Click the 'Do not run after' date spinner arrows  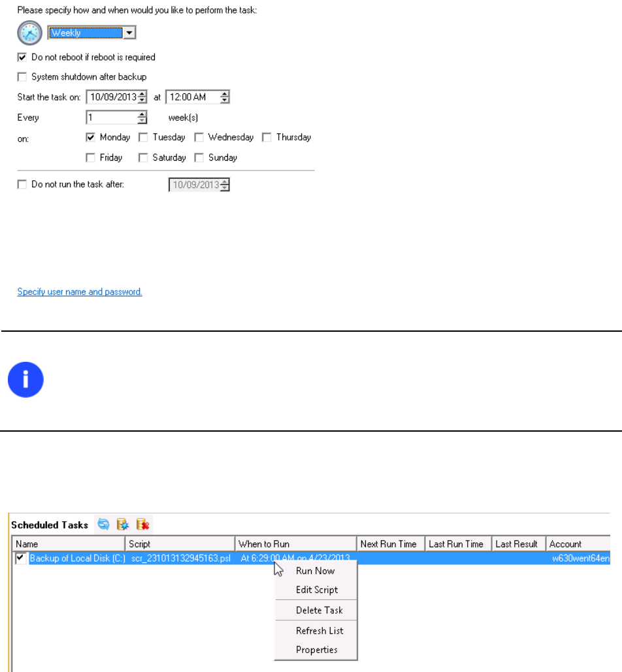225,185
